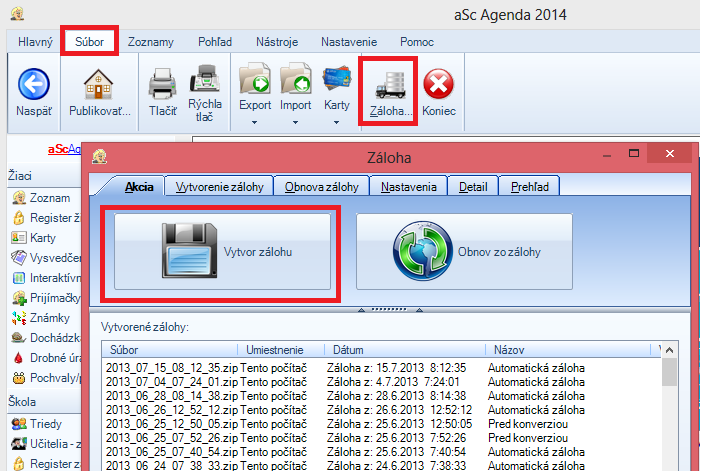Expand the Export dropdown arrow

click(x=254, y=122)
